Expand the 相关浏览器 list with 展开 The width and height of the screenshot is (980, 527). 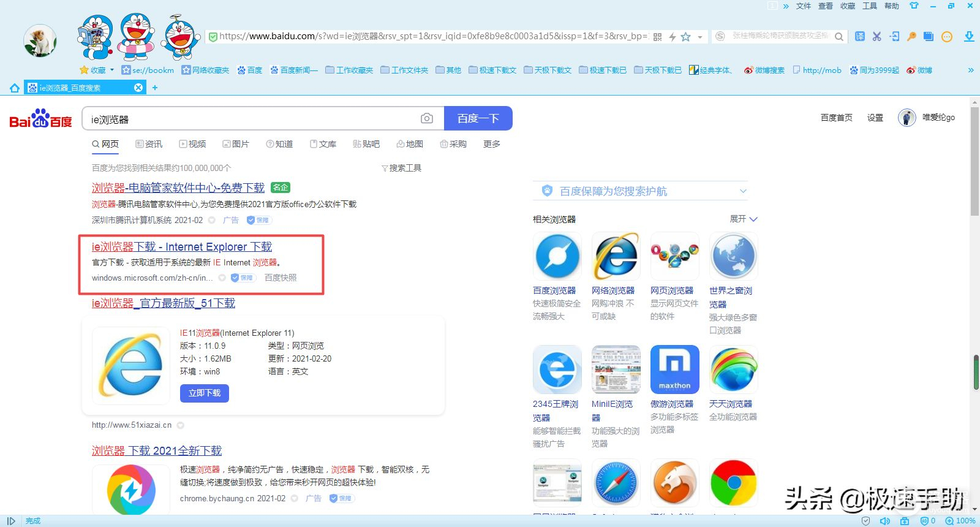(x=743, y=219)
